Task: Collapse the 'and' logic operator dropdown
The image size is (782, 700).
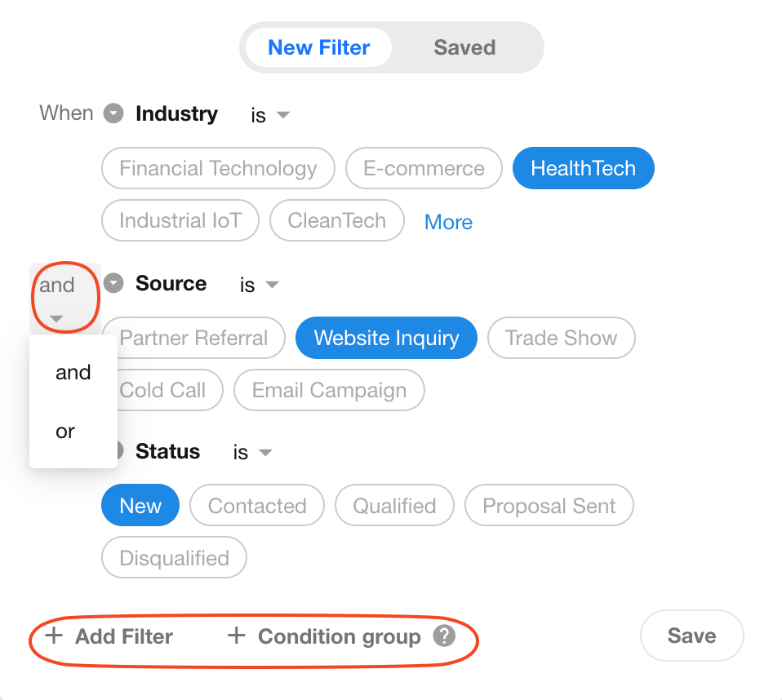Action: point(65,298)
